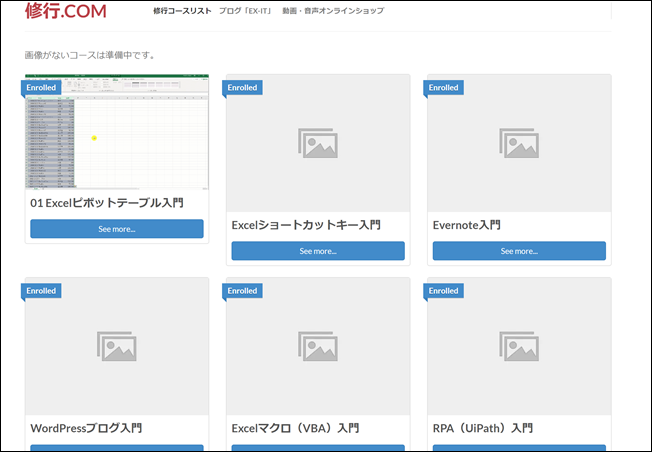
Task: Click the Enrolled badge on Excelピボットテーブル入門
Action: click(x=41, y=88)
